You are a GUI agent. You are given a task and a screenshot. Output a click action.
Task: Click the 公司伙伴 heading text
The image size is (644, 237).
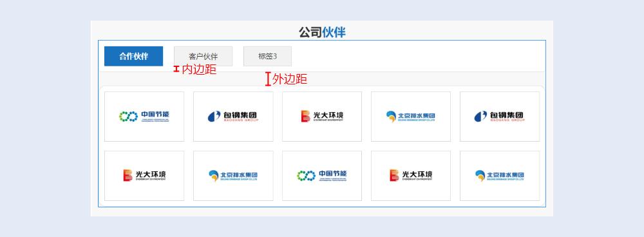pos(322,32)
